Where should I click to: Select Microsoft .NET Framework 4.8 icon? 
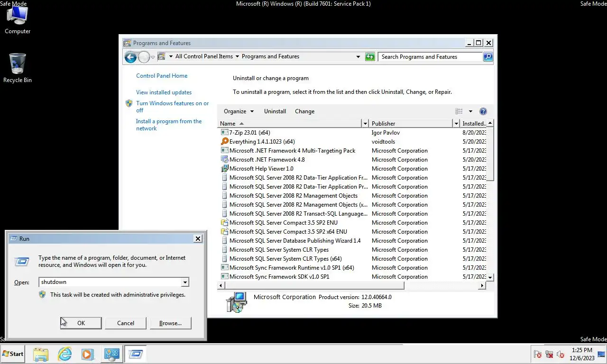[x=225, y=160]
